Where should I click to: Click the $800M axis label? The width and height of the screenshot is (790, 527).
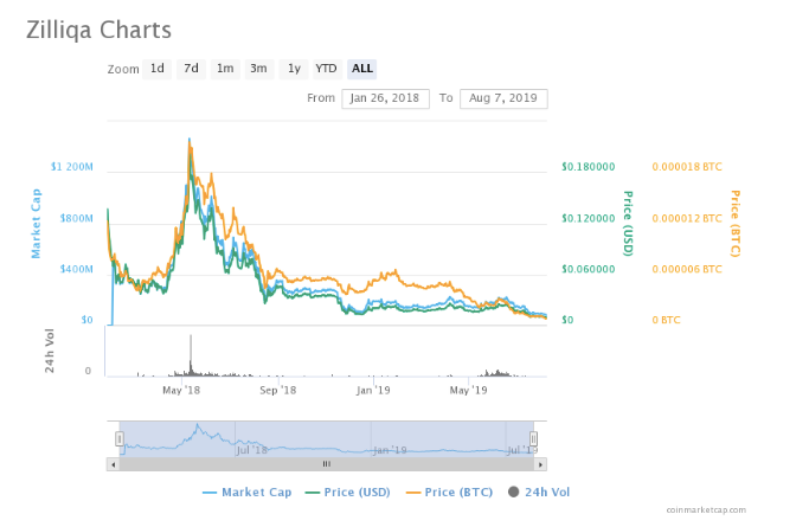click(x=76, y=218)
